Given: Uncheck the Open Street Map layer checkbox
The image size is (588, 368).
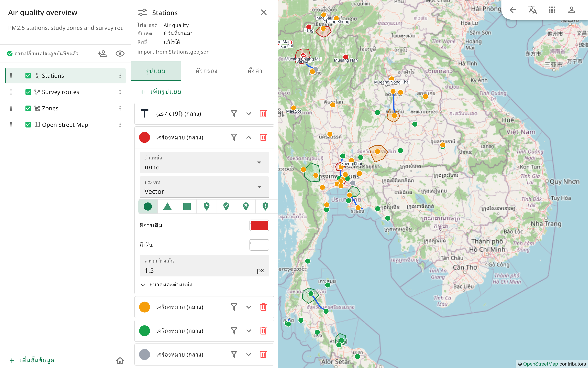Looking at the screenshot, I should click(28, 125).
